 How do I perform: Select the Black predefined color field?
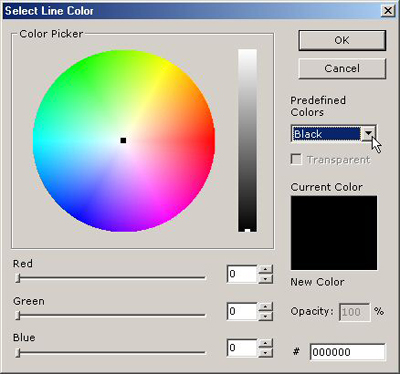pyautogui.click(x=326, y=134)
